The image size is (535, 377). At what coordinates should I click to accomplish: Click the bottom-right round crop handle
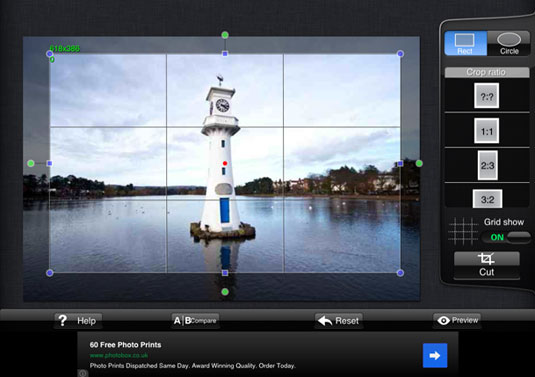coord(400,273)
